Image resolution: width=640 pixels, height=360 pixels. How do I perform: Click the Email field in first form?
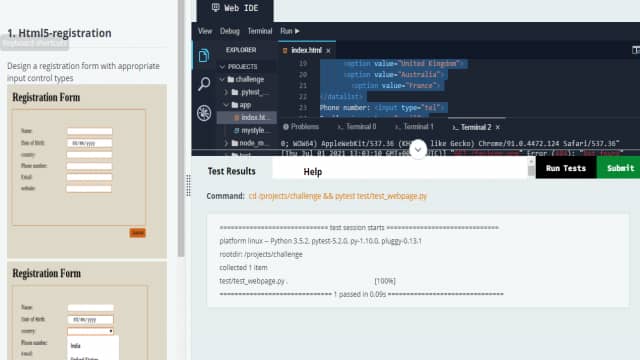click(89, 177)
